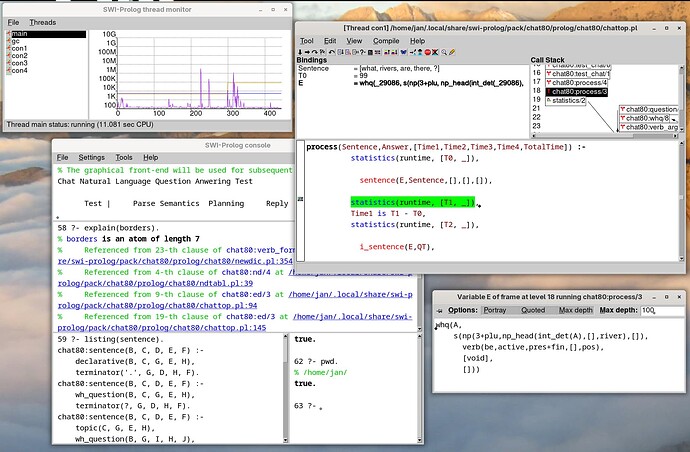Screen dimensions: 690x452
Task: Open the newdic.pl:354 link in console
Action: click(175, 261)
